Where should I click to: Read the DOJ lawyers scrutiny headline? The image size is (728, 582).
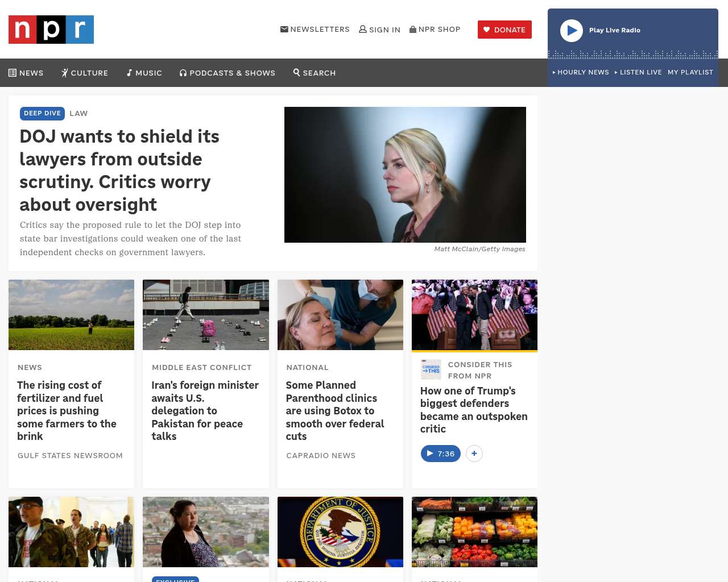pyautogui.click(x=119, y=171)
